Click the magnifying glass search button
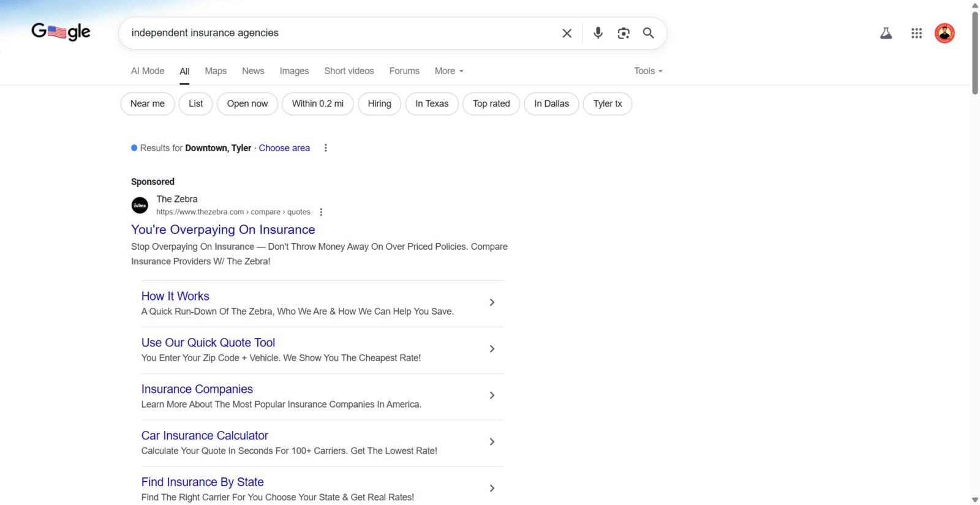The height and width of the screenshot is (505, 980). pos(648,33)
